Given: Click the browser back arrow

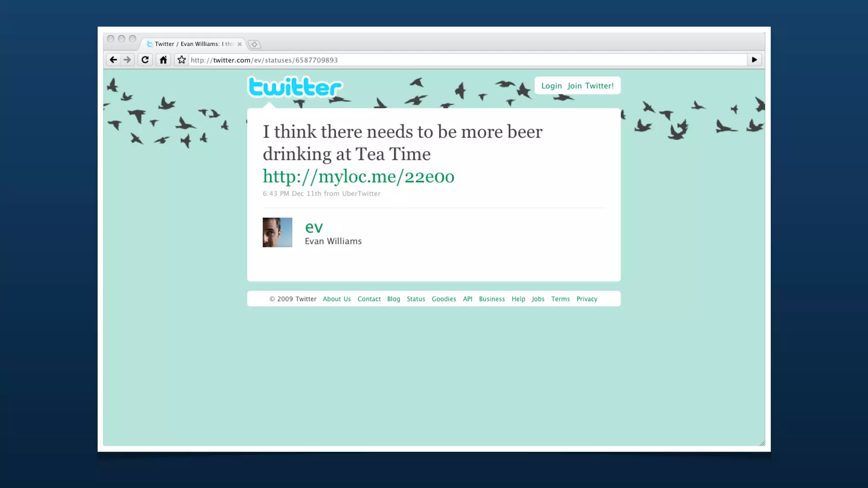Looking at the screenshot, I should [113, 60].
